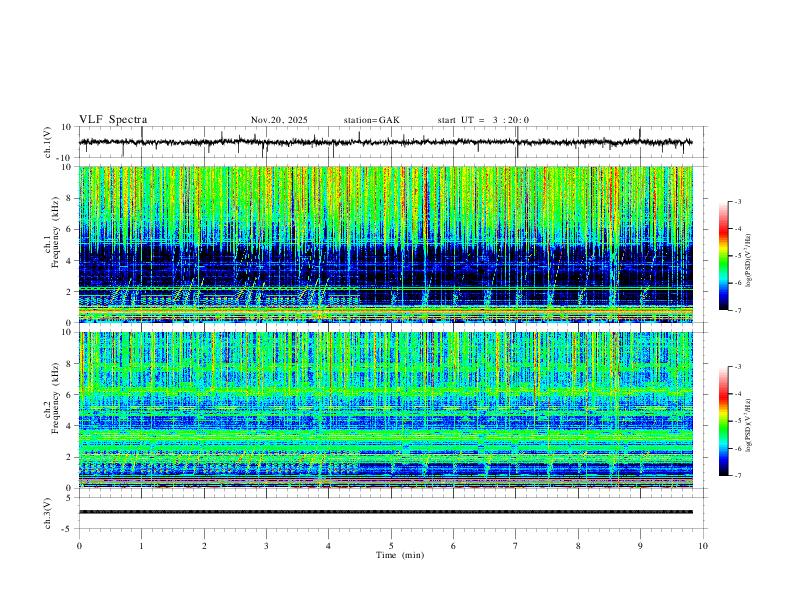Click time axis tick label "6"
This screenshot has height=612, width=792.
point(453,546)
